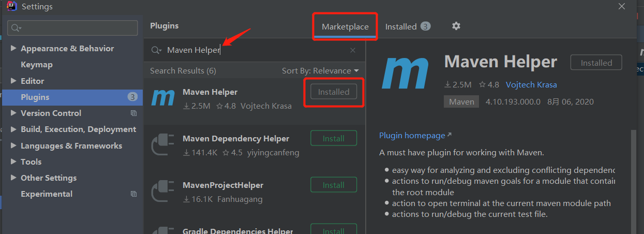Screen dimensions: 644x234
Task: Click the version 4.10.193.000.0 text
Action: pyautogui.click(x=513, y=102)
